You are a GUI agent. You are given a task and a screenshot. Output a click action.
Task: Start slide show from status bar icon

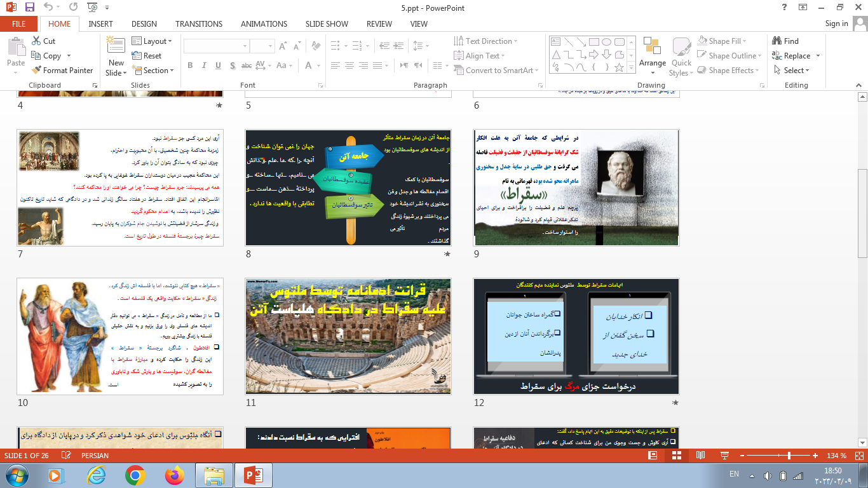pos(724,456)
